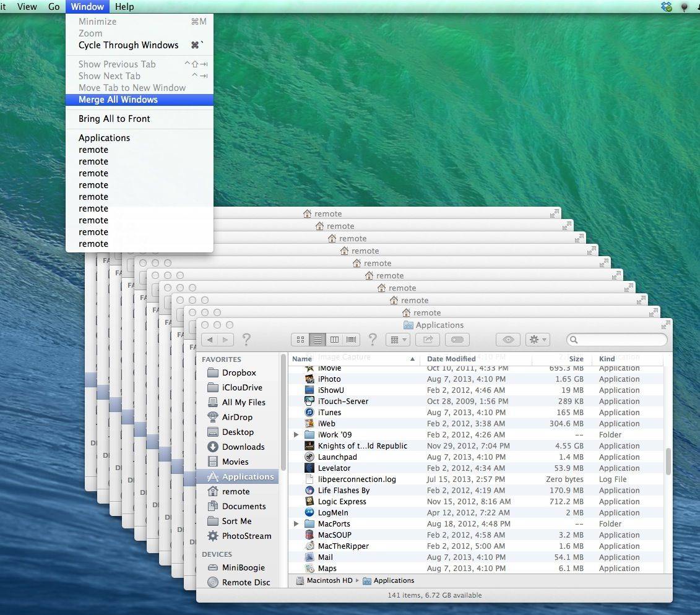This screenshot has height=615, width=700.
Task: Choose Merge All Windows from the menu
Action: click(x=118, y=100)
